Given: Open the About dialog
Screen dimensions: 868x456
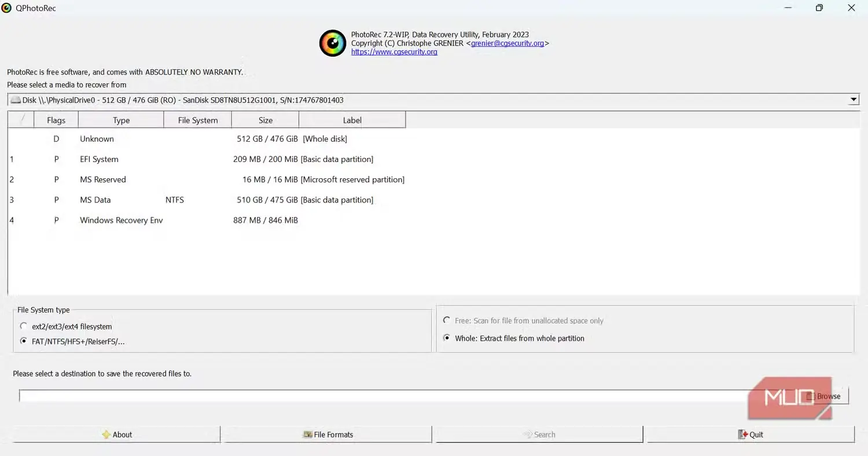Looking at the screenshot, I should click(x=116, y=435).
